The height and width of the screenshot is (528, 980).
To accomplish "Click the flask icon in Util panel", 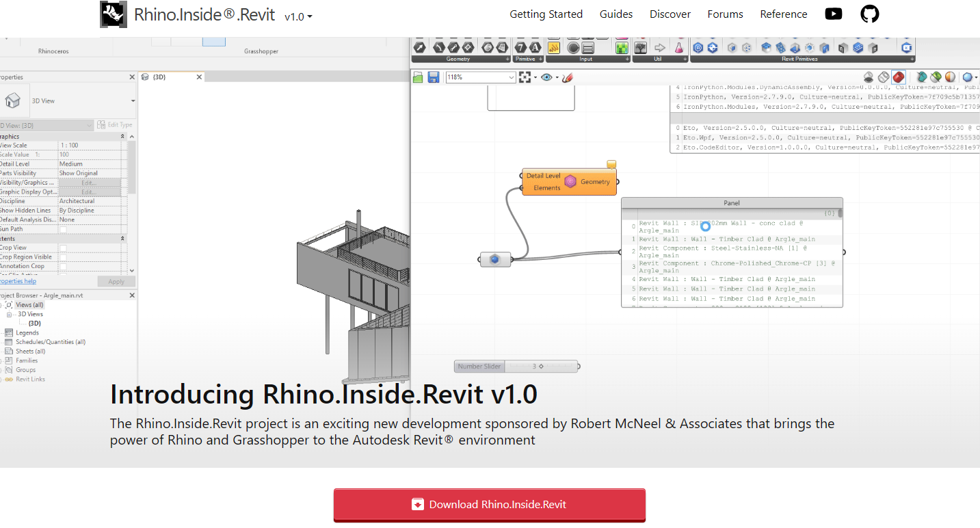I will point(679,48).
